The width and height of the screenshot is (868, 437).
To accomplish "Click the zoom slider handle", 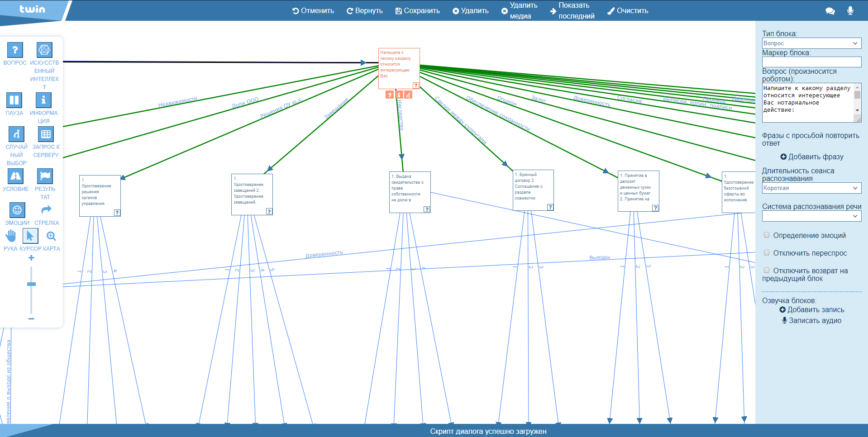I will pos(31,284).
